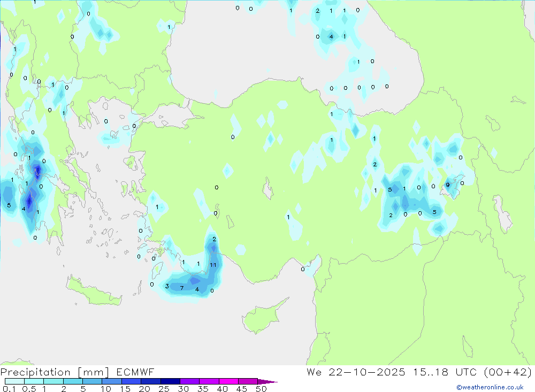Click the legend swatch between 30 and 35
The image size is (535, 392).
click(190, 381)
